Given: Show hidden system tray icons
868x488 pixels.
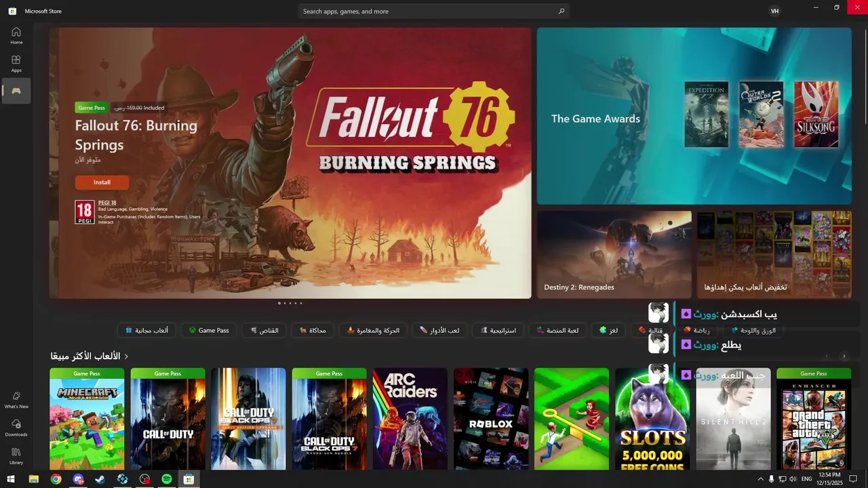Looking at the screenshot, I should (x=760, y=479).
